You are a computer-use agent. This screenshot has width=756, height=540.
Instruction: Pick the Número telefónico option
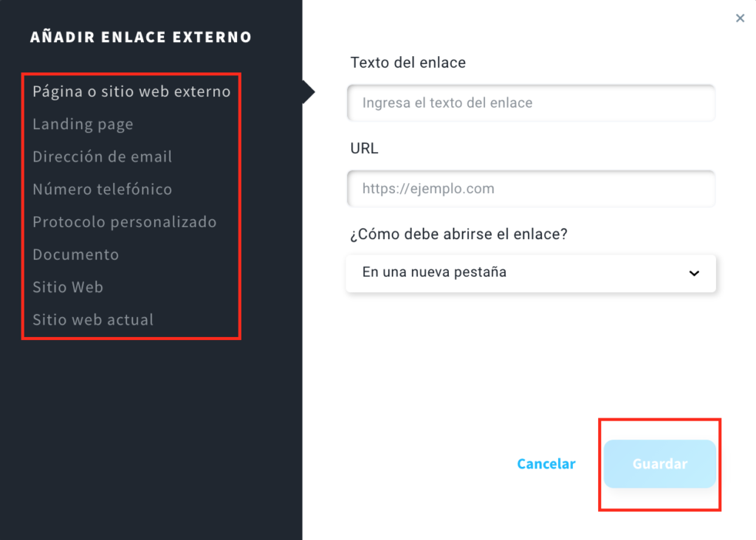pos(102,190)
